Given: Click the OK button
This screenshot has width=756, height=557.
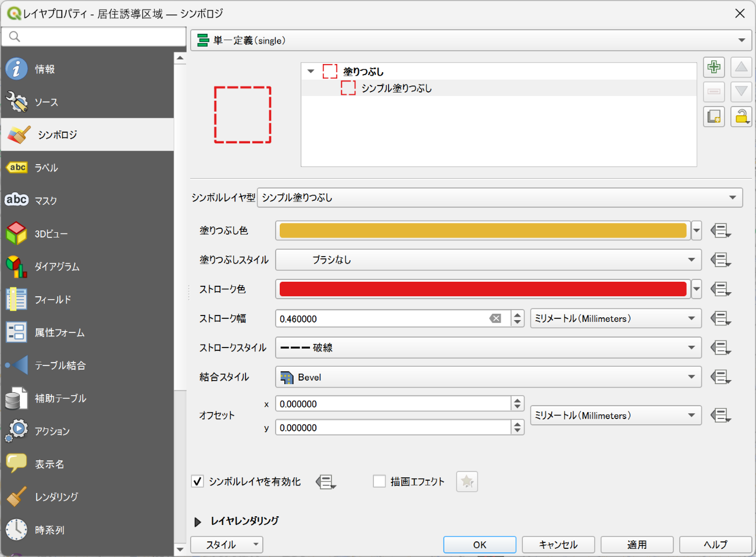Looking at the screenshot, I should pos(479,545).
